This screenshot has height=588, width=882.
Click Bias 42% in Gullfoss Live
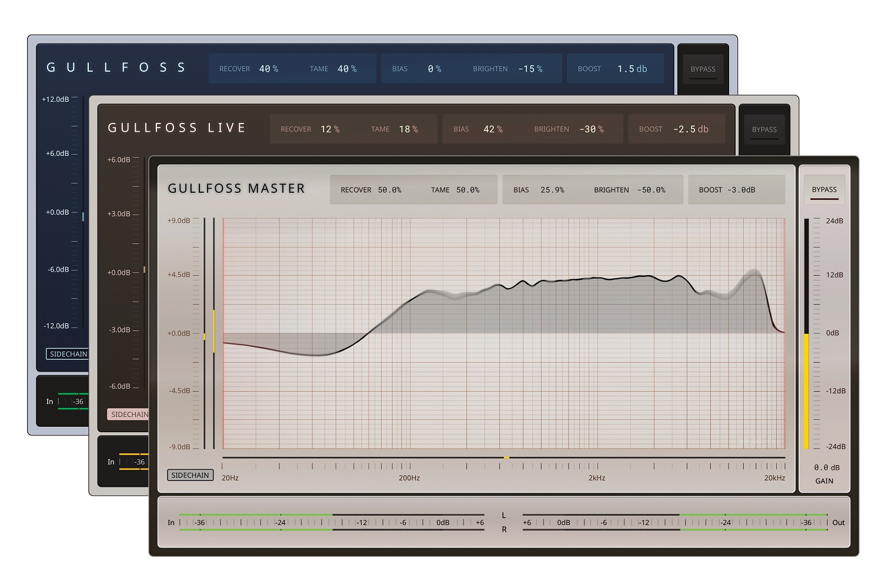coord(493,129)
